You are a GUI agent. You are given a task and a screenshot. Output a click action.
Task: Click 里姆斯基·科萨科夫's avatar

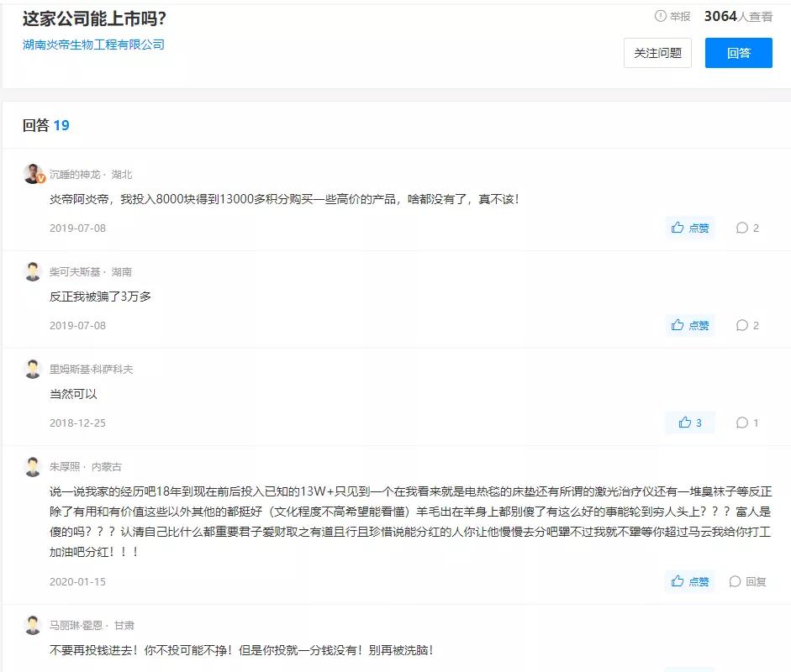pos(34,369)
